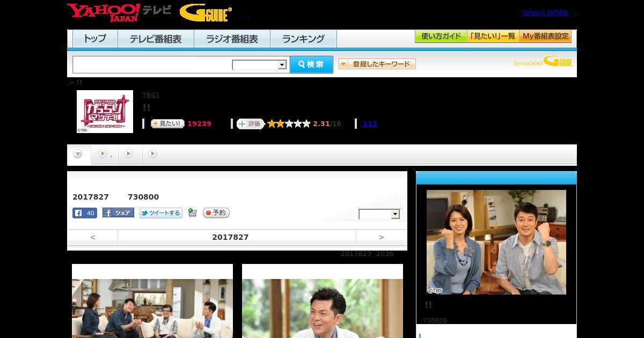The width and height of the screenshot is (644, 338).
Task: Click the TBS1 channel label
Action: pyautogui.click(x=151, y=95)
